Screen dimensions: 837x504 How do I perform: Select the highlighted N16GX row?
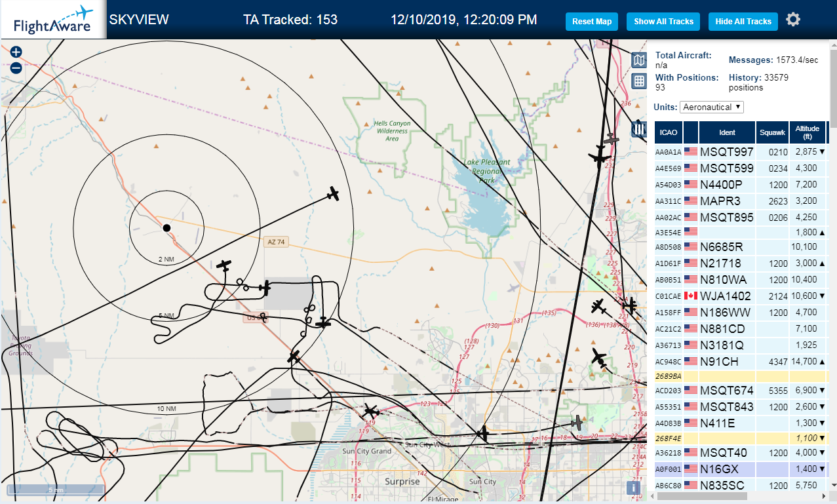click(741, 469)
